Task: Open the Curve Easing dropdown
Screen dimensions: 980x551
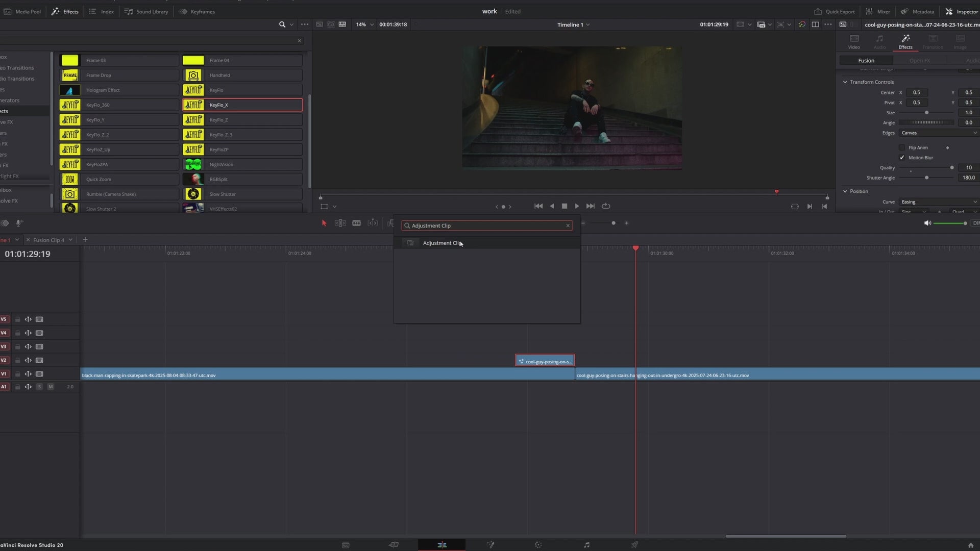Action: [x=938, y=202]
